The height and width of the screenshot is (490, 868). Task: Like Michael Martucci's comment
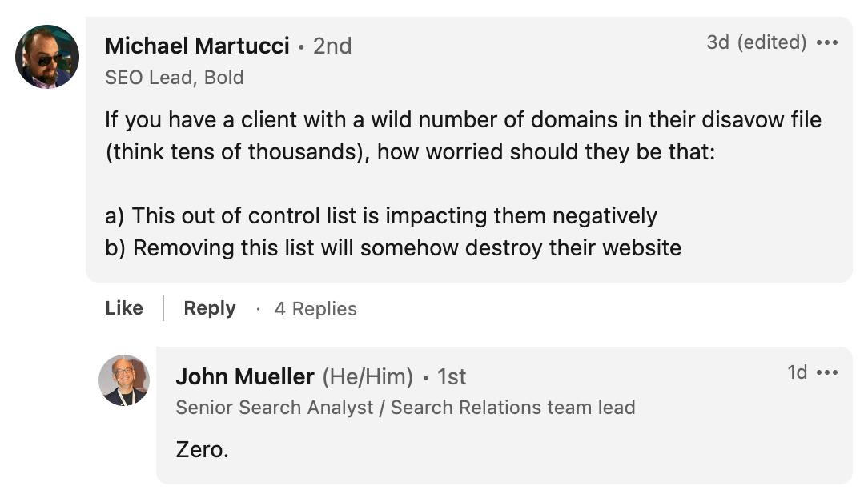[123, 308]
